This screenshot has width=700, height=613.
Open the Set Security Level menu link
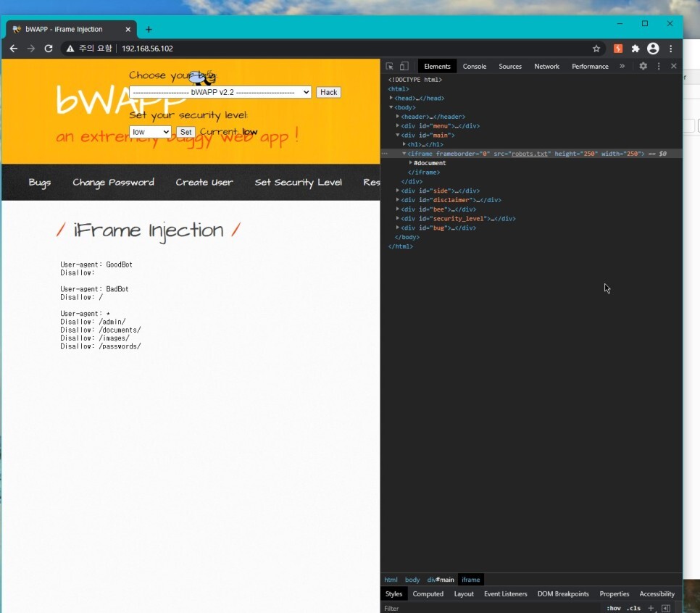point(299,183)
